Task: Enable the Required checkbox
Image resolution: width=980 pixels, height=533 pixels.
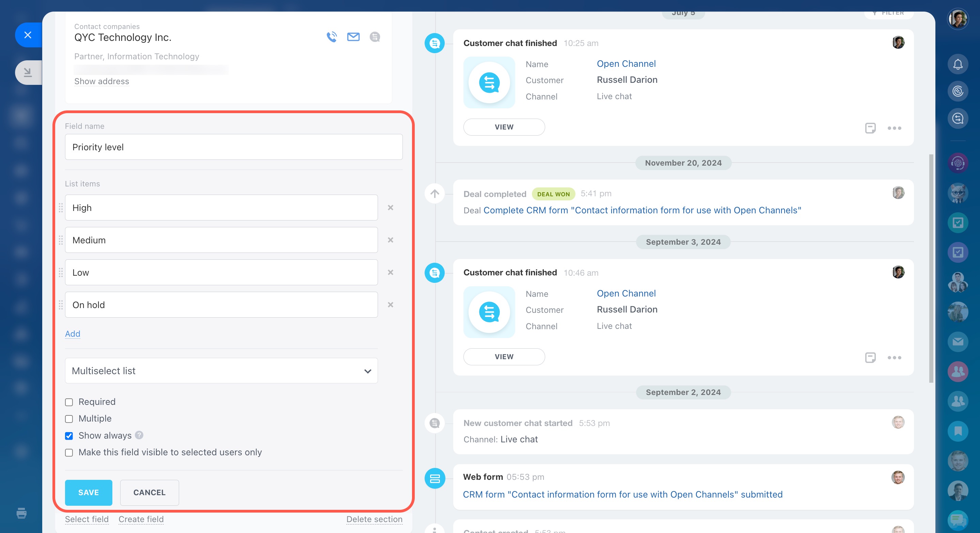Action: [69, 402]
